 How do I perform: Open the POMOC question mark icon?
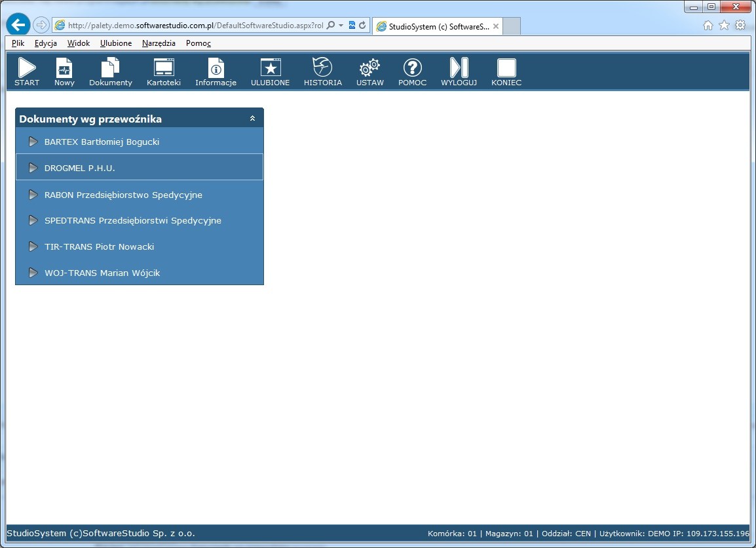coord(412,68)
